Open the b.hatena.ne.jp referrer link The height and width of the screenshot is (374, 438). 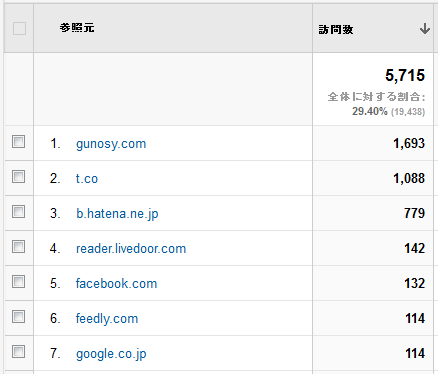[x=117, y=214]
